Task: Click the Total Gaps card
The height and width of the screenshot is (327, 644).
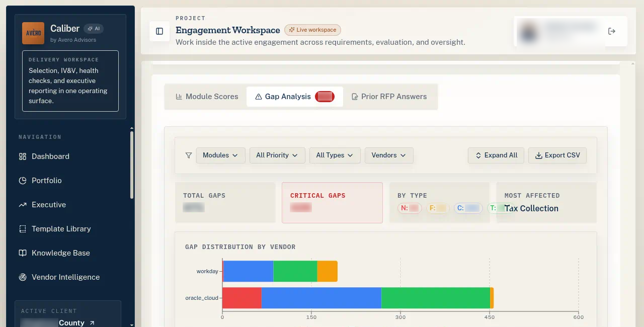Action: (x=225, y=202)
